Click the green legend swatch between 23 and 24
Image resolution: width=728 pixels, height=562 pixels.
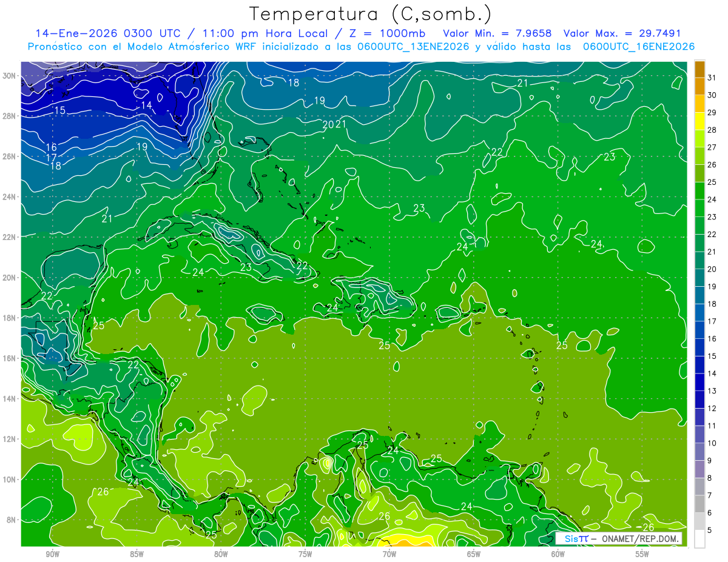tap(699, 209)
